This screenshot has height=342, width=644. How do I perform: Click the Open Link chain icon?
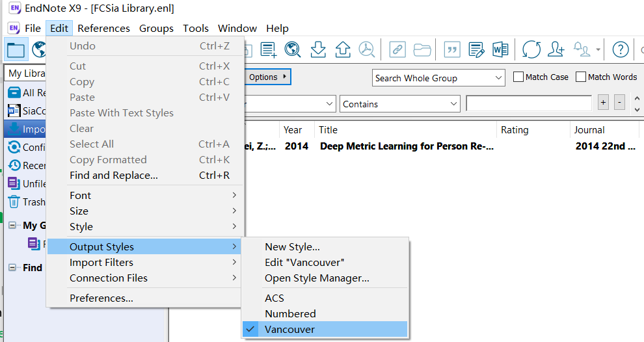pyautogui.click(x=397, y=49)
